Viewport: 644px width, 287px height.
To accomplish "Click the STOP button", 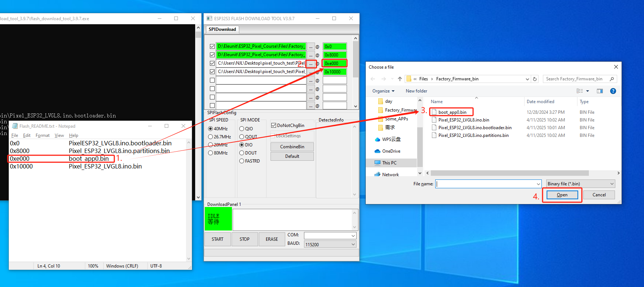I will point(244,239).
